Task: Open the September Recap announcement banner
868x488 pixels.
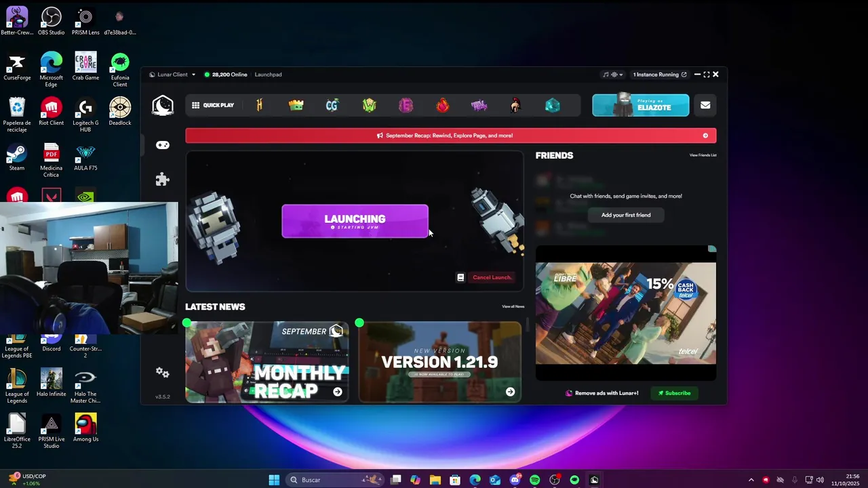Action: pos(450,136)
